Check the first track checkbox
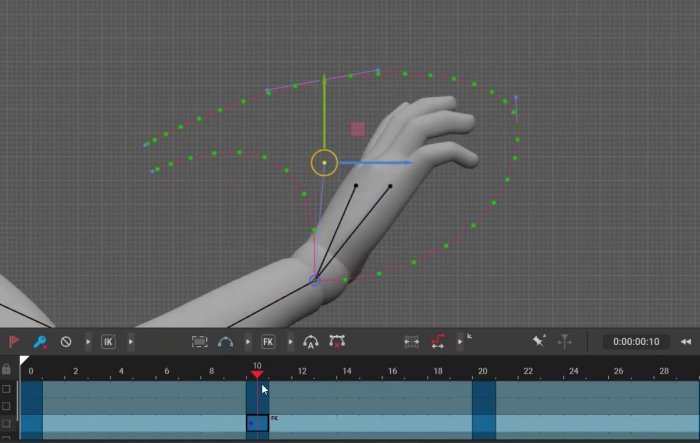 point(7,388)
